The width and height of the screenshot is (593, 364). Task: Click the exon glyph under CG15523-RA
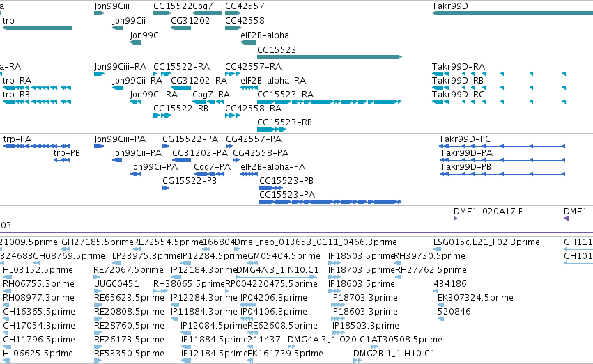pos(330,102)
